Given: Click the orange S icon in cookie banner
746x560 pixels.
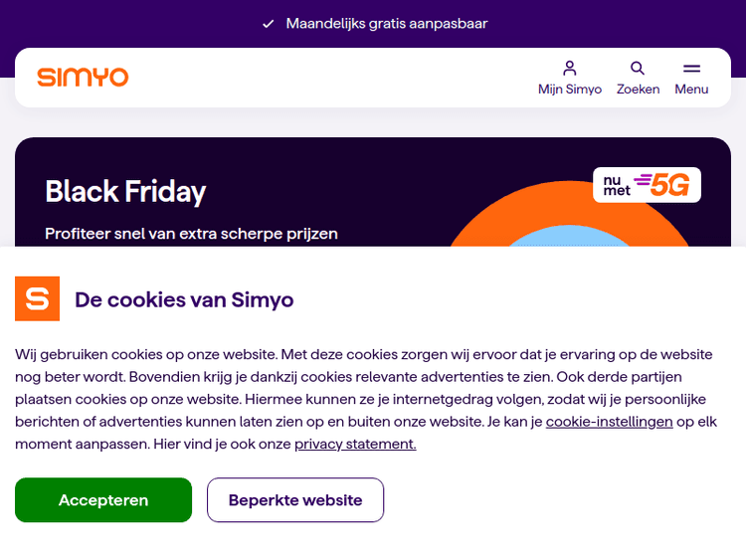Looking at the screenshot, I should [37, 298].
